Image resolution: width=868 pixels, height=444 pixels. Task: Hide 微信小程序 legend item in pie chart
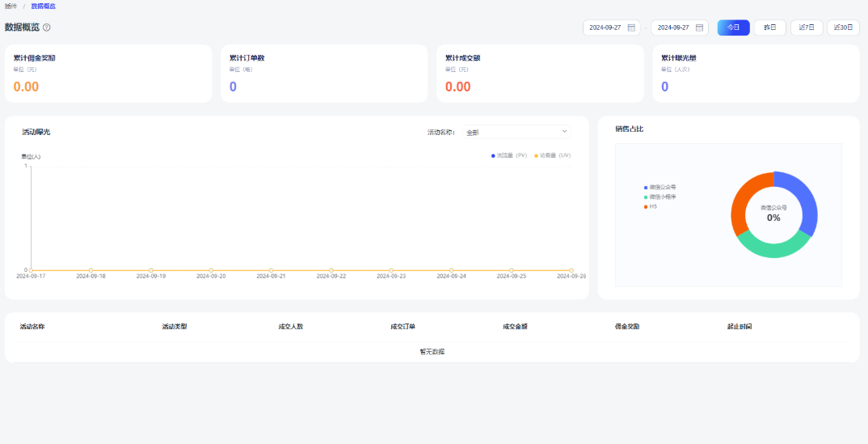pyautogui.click(x=660, y=197)
